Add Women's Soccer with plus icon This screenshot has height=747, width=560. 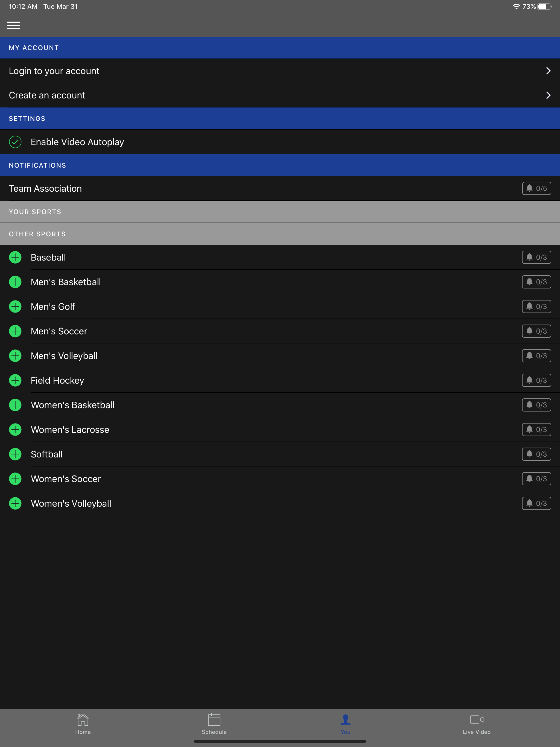[15, 479]
